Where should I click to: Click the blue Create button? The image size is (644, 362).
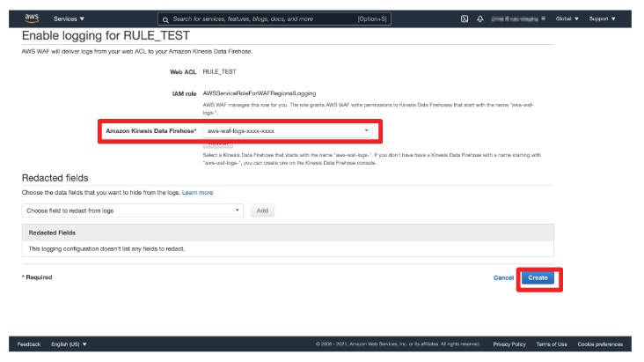click(x=538, y=277)
